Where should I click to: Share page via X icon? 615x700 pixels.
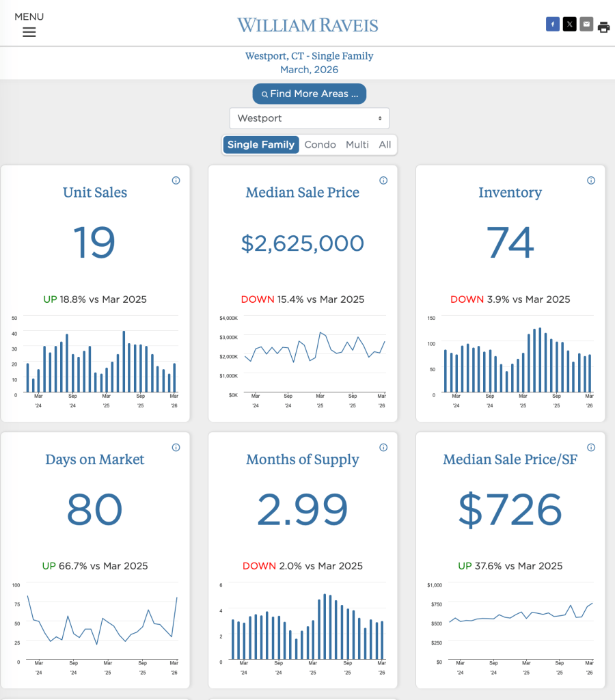pyautogui.click(x=569, y=25)
